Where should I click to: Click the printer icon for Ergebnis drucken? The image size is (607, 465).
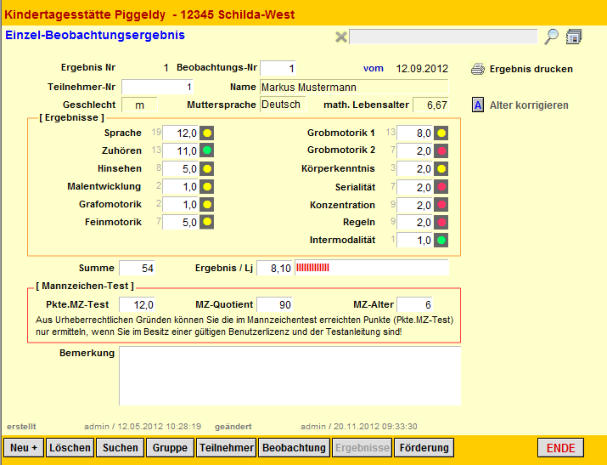478,69
